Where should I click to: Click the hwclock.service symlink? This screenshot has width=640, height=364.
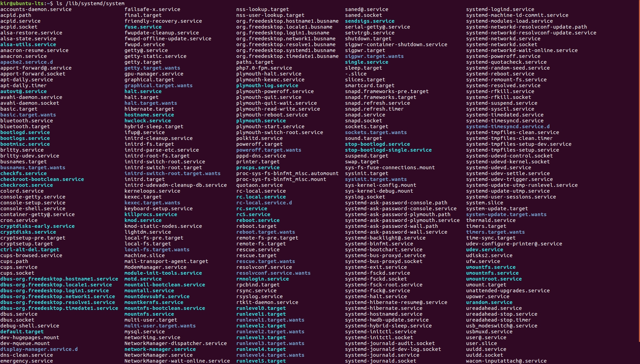(x=148, y=121)
